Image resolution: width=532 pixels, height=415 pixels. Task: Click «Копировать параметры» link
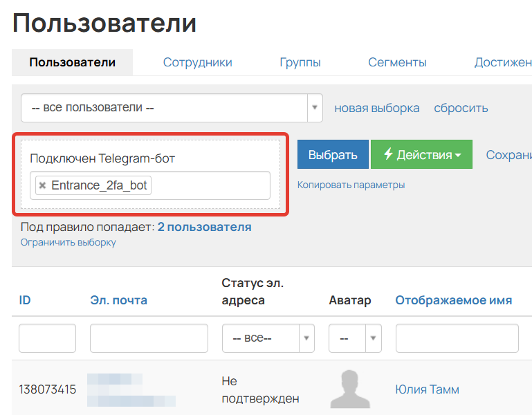351,185
